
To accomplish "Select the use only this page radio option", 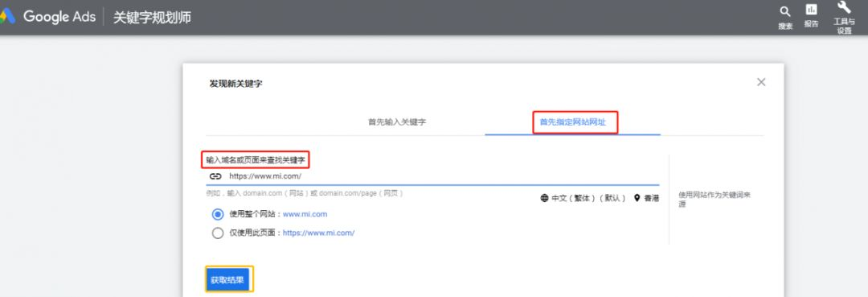I will [218, 233].
